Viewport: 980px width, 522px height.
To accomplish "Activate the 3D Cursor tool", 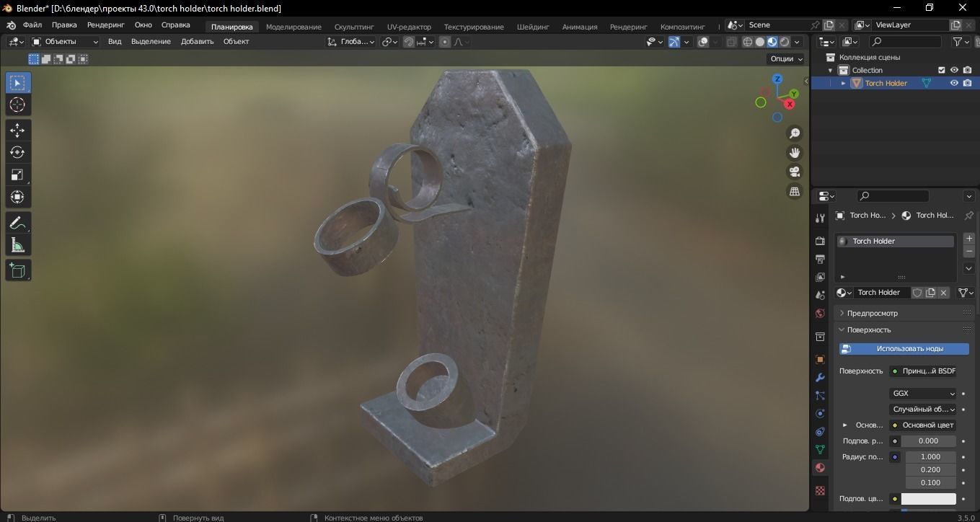I will point(18,105).
